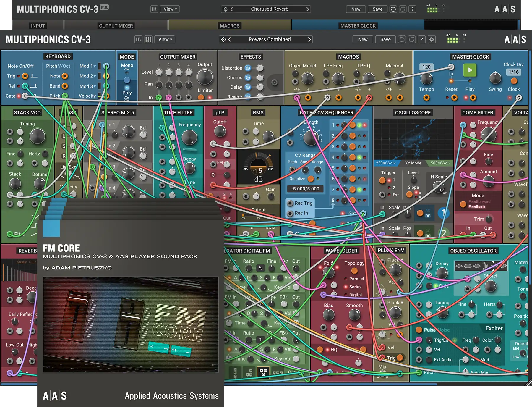Switch to the MACROS tab

(x=230, y=26)
